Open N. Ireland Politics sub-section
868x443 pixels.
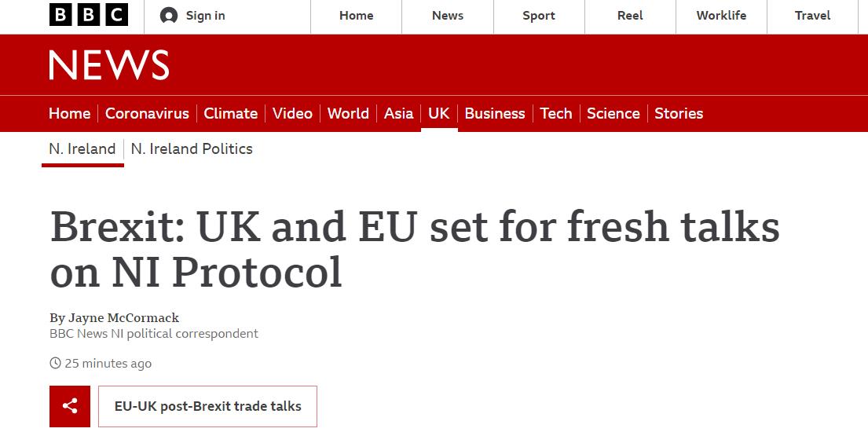(x=192, y=149)
